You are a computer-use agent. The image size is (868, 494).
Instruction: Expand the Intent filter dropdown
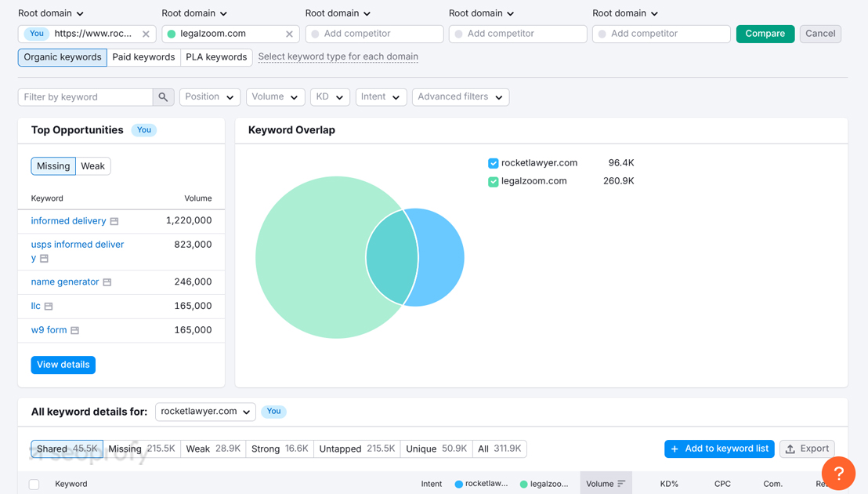(381, 97)
